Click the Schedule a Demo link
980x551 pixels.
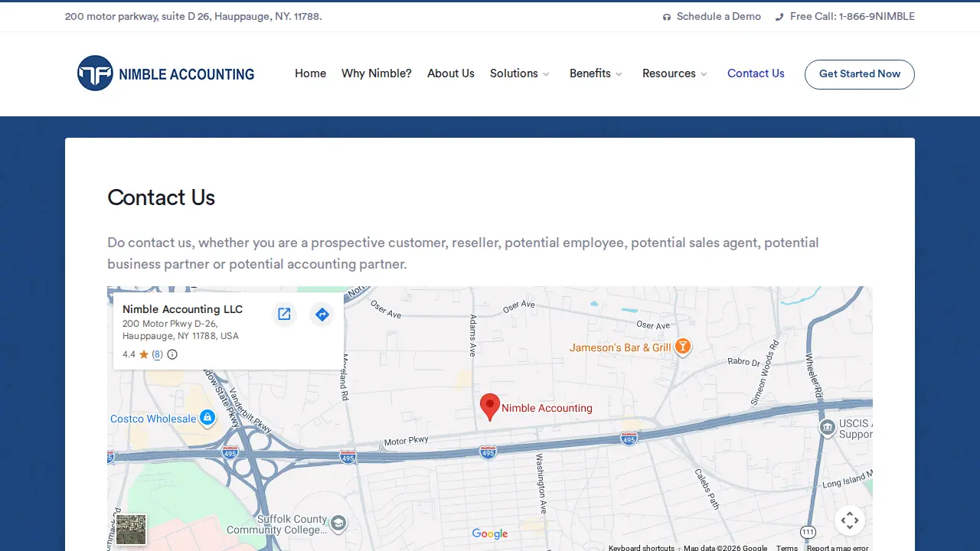point(712,16)
